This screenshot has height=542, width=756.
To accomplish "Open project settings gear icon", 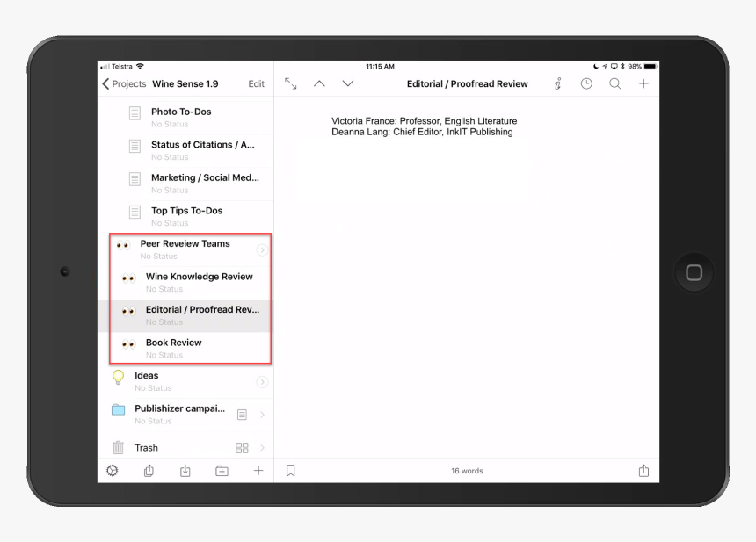I will click(x=112, y=471).
